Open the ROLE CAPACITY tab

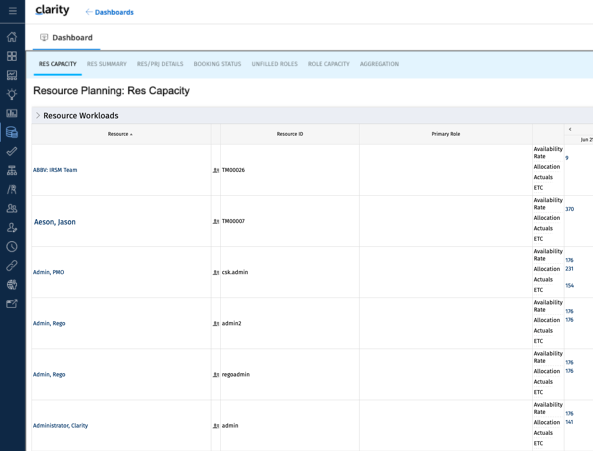329,64
